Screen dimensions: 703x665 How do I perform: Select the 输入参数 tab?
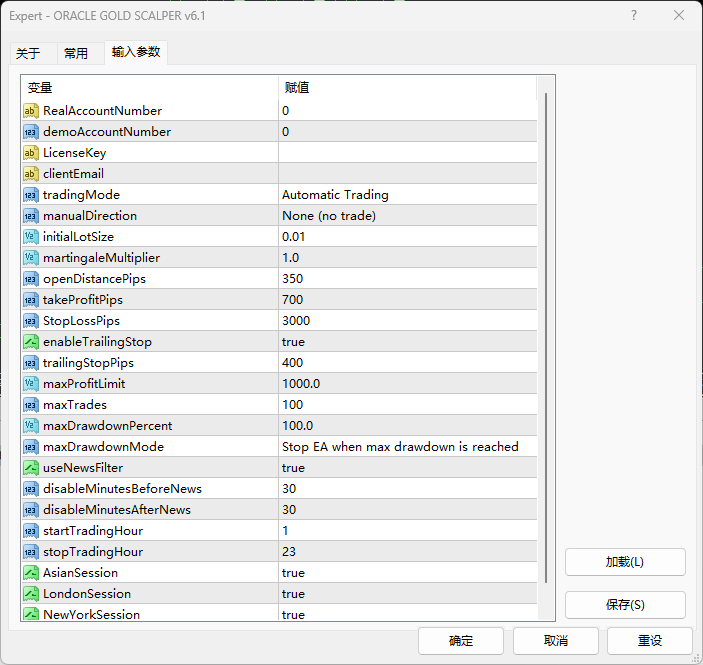coord(136,52)
